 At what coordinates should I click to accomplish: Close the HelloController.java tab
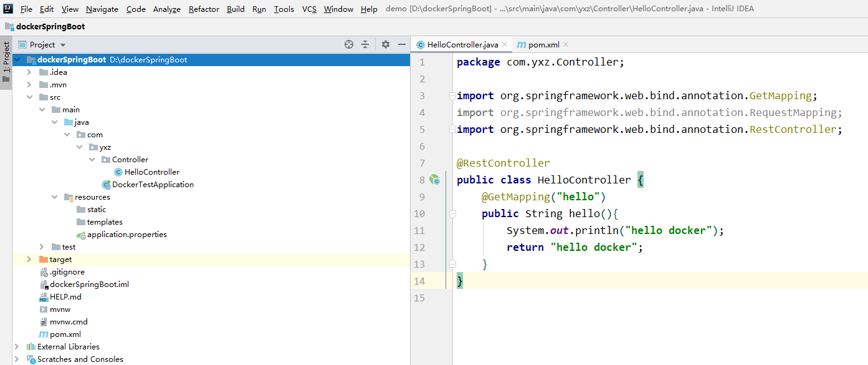click(x=505, y=44)
